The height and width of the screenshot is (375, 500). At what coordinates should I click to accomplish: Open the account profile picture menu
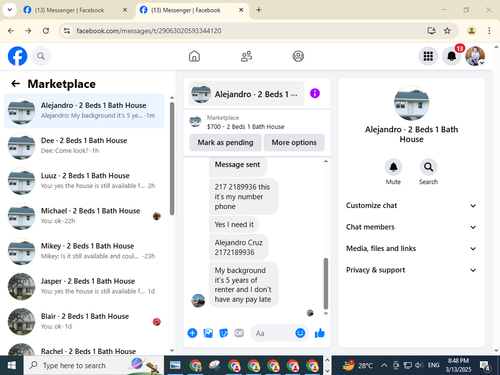click(x=475, y=56)
